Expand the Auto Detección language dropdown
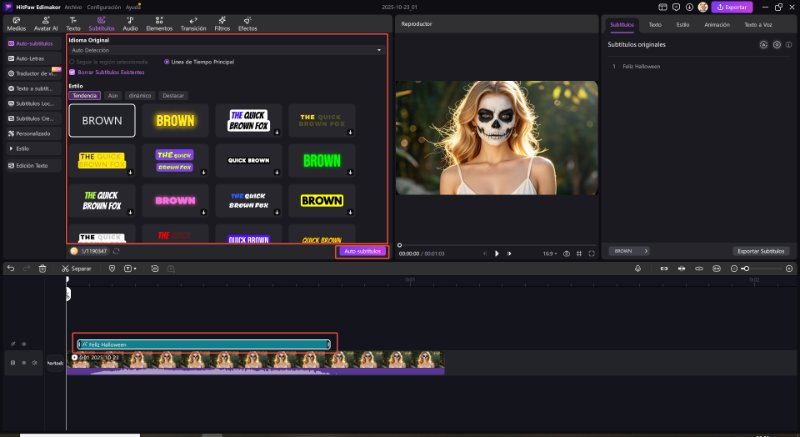800x437 pixels. tap(226, 49)
